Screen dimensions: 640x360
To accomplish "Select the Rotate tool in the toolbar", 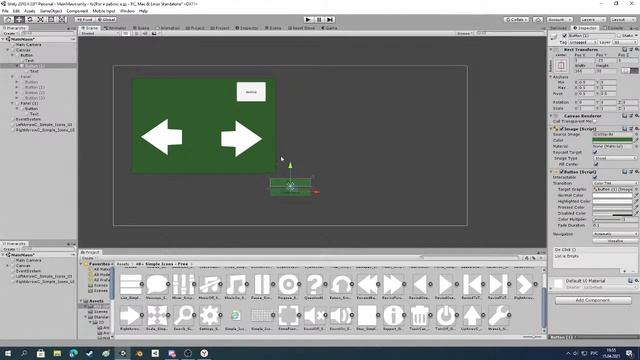I will tap(29, 19).
